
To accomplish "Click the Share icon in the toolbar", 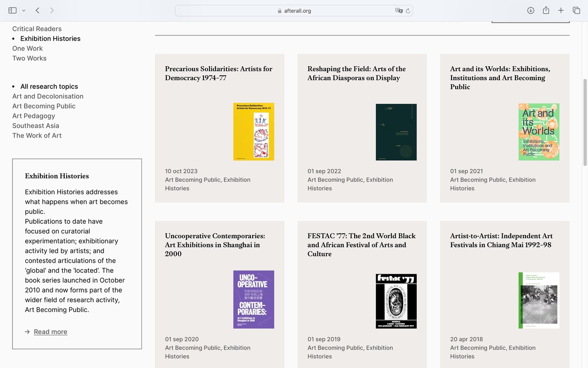I will tap(546, 10).
